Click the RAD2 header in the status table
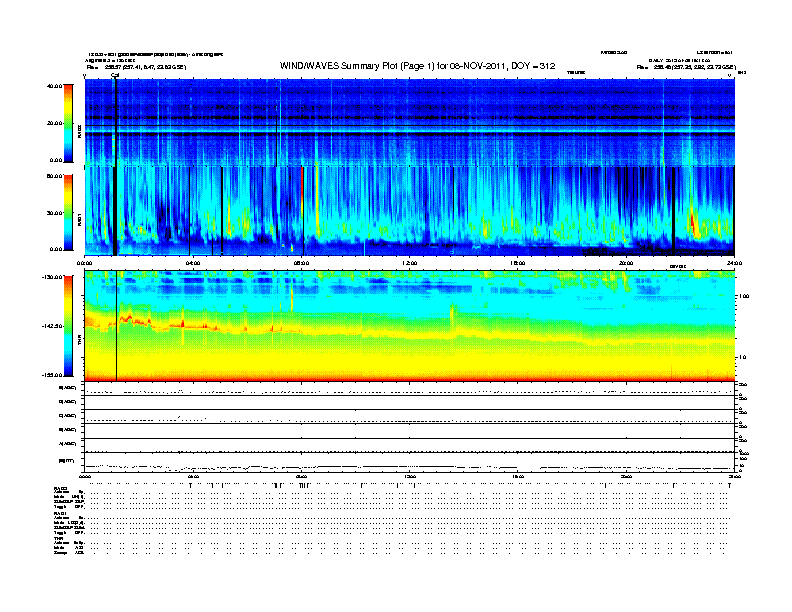The image size is (792, 612). click(61, 488)
